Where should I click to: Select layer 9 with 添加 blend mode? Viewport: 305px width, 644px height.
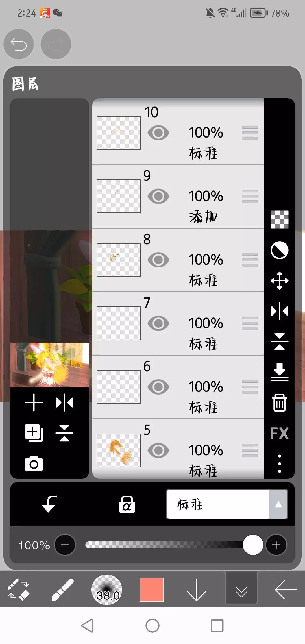click(178, 196)
